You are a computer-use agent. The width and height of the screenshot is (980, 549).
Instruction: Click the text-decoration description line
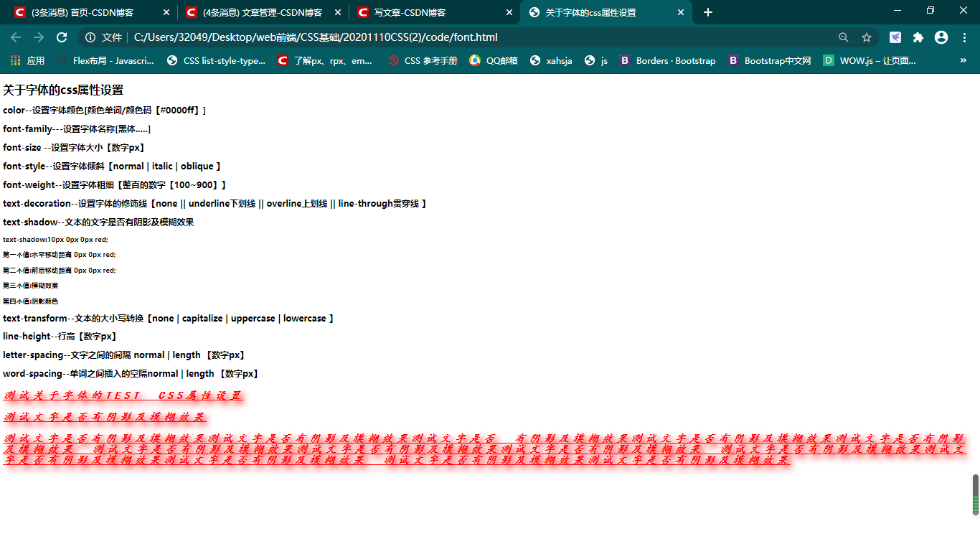tap(215, 204)
